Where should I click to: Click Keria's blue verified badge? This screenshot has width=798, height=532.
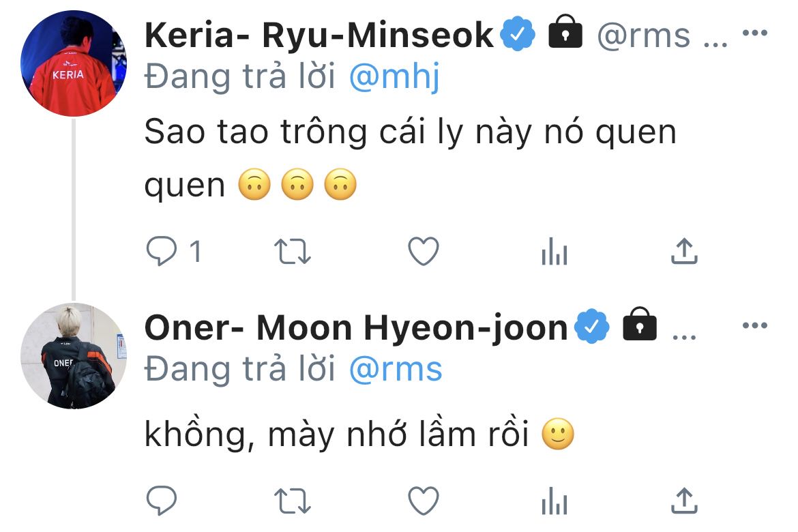[519, 35]
